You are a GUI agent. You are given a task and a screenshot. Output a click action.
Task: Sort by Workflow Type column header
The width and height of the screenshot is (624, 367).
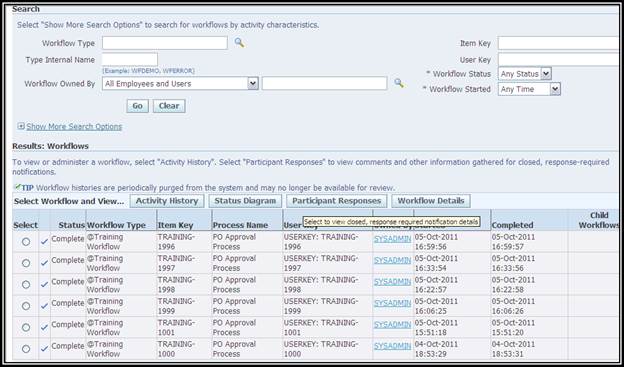click(x=116, y=225)
